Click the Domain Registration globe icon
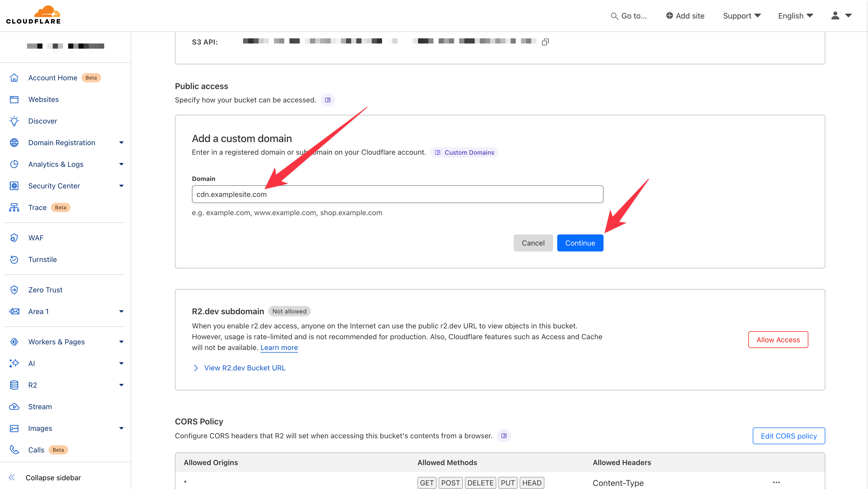868x489 pixels. pyautogui.click(x=14, y=143)
